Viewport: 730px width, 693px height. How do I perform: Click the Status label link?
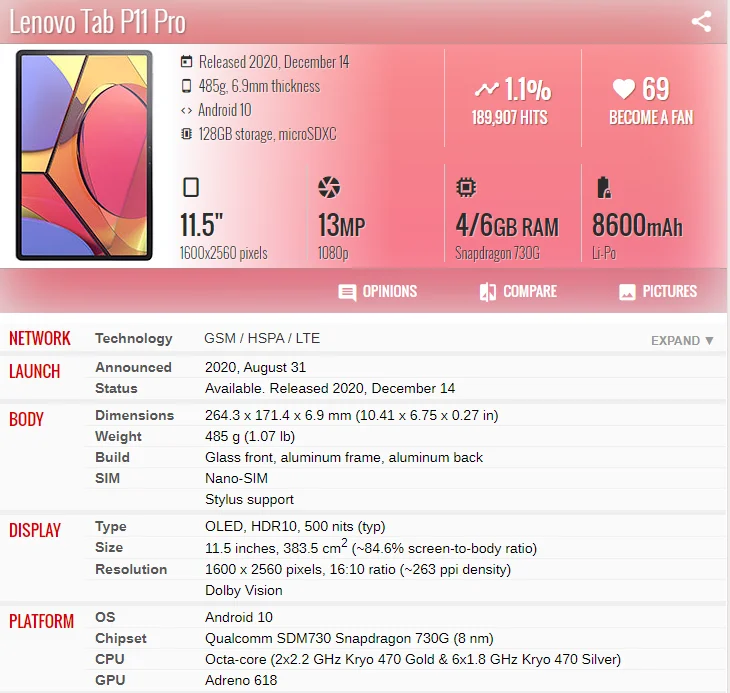[116, 388]
